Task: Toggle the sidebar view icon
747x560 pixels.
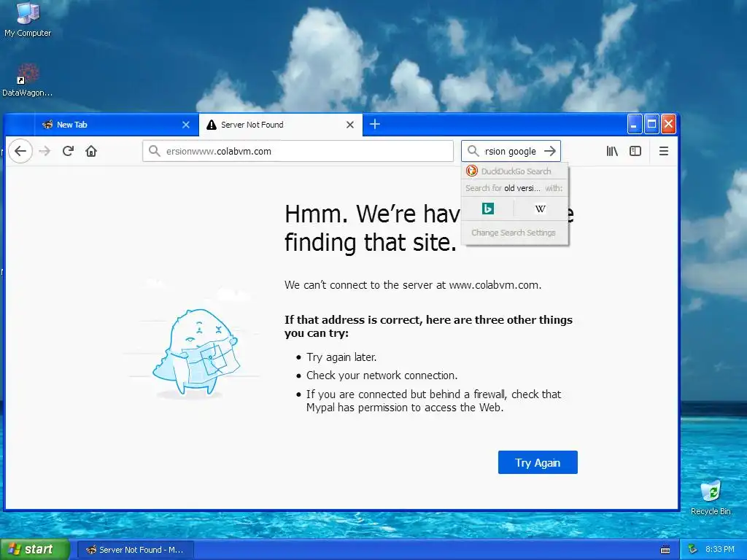Action: [x=635, y=152]
